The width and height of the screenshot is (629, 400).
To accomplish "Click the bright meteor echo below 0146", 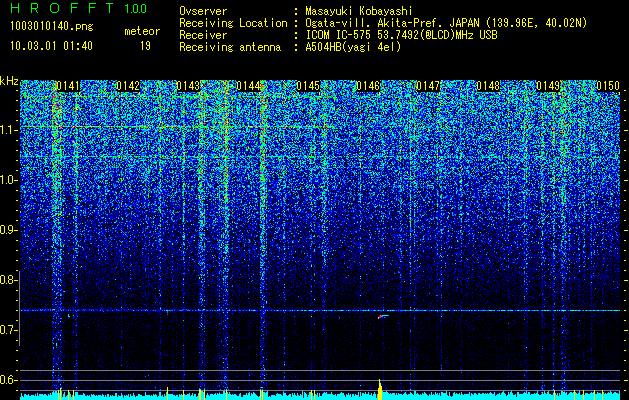I will click(x=382, y=317).
